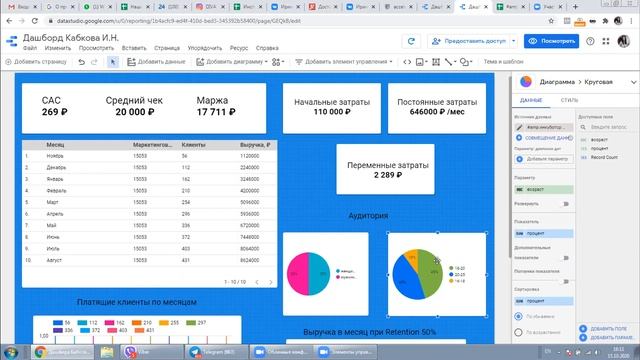Open line tool dropdown
640x360 pixels.
[x=451, y=62]
